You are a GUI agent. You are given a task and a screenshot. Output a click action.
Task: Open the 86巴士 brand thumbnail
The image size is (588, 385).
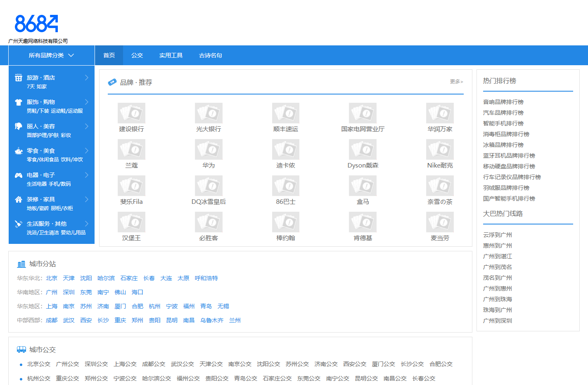(x=286, y=186)
